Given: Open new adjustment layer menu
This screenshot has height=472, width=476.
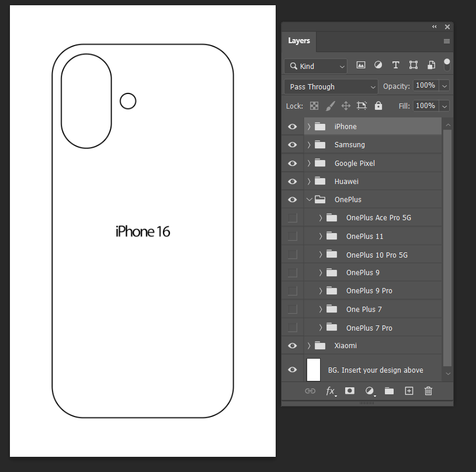Looking at the screenshot, I should click(x=369, y=391).
